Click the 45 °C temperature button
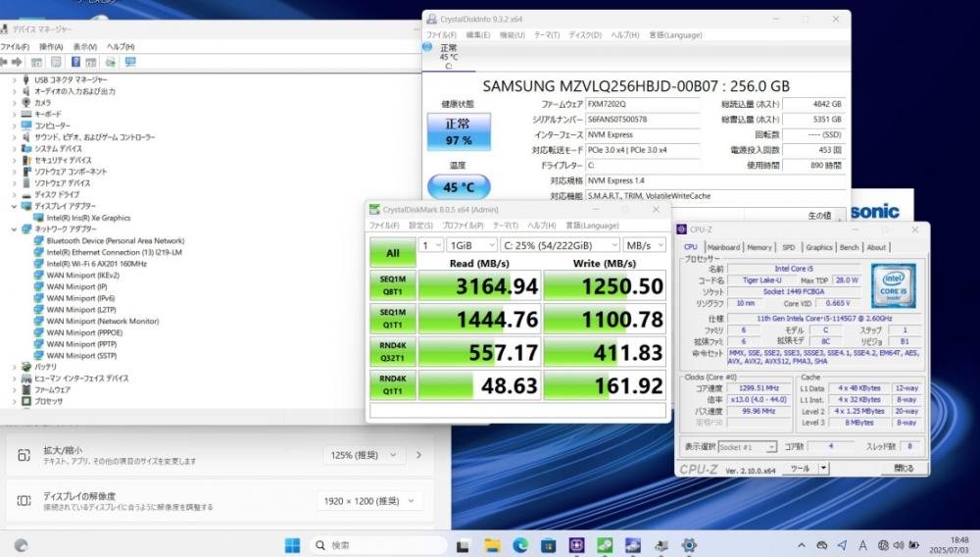 (459, 187)
